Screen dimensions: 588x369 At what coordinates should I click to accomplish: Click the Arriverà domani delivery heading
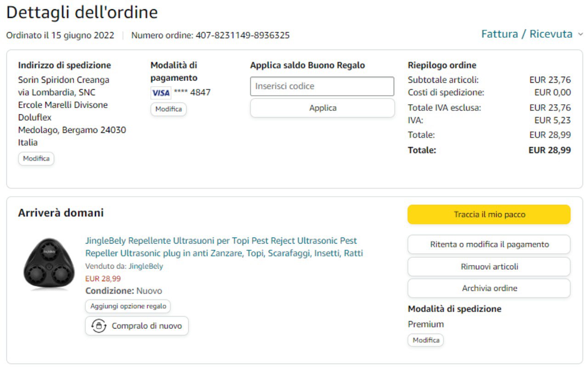(x=61, y=213)
